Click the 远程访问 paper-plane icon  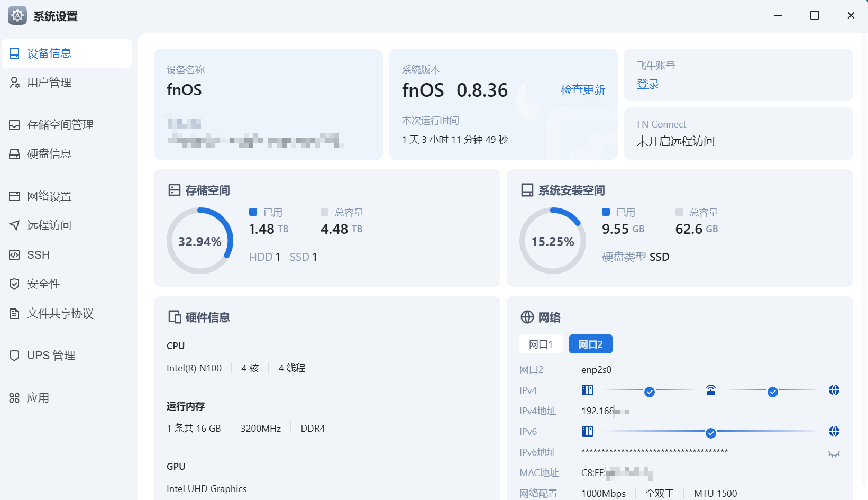pyautogui.click(x=14, y=225)
